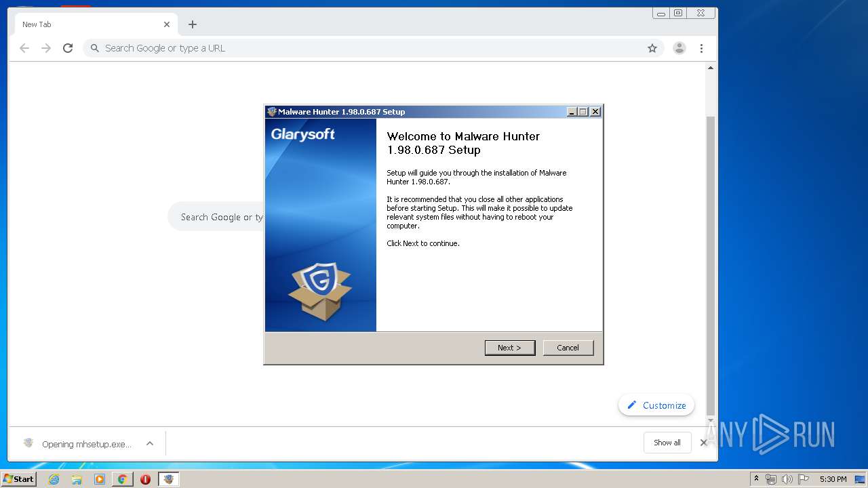868x488 pixels.
Task: Open network tray icon
Action: point(771,479)
